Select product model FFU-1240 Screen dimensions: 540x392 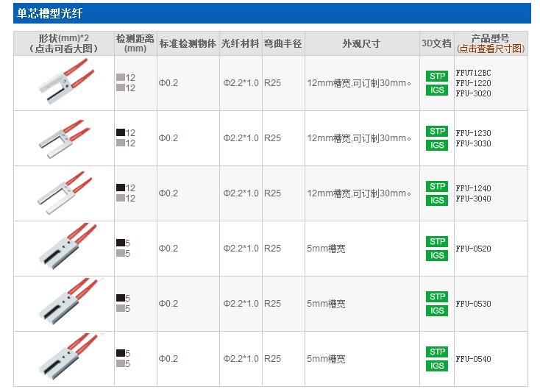point(473,188)
